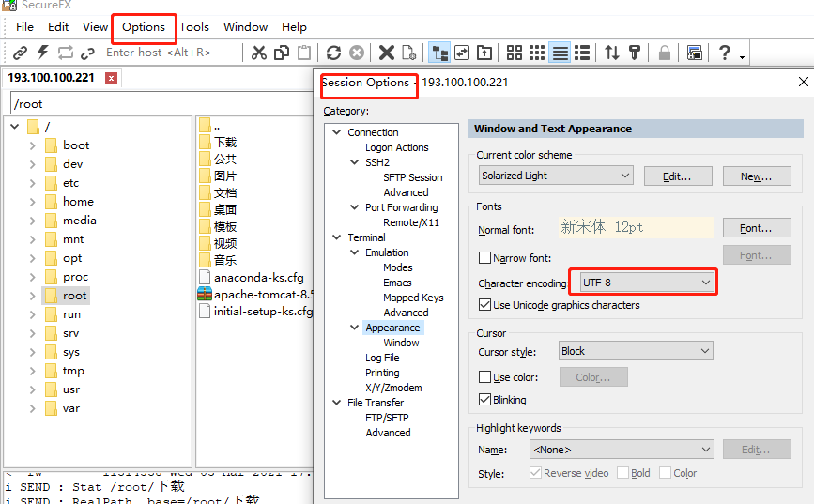
Task: Click the file properties icon
Action: pos(409,53)
